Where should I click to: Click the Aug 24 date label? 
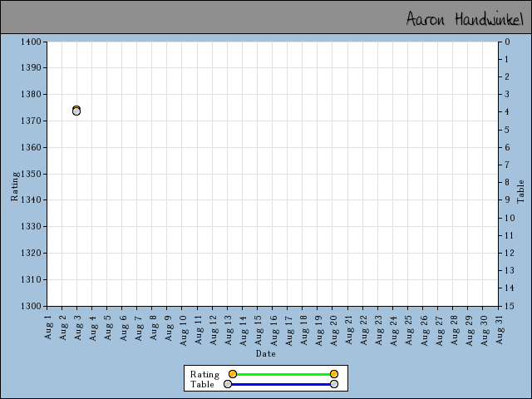pyautogui.click(x=393, y=330)
